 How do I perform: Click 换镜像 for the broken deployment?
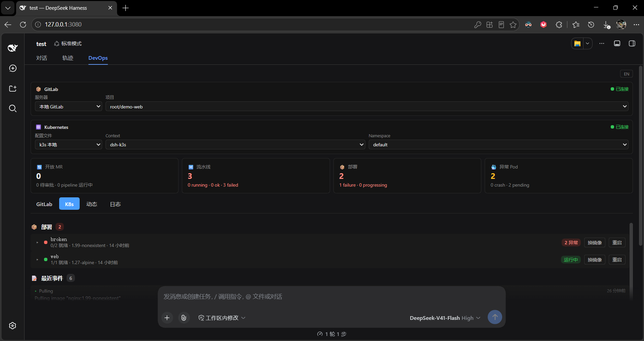click(x=595, y=242)
